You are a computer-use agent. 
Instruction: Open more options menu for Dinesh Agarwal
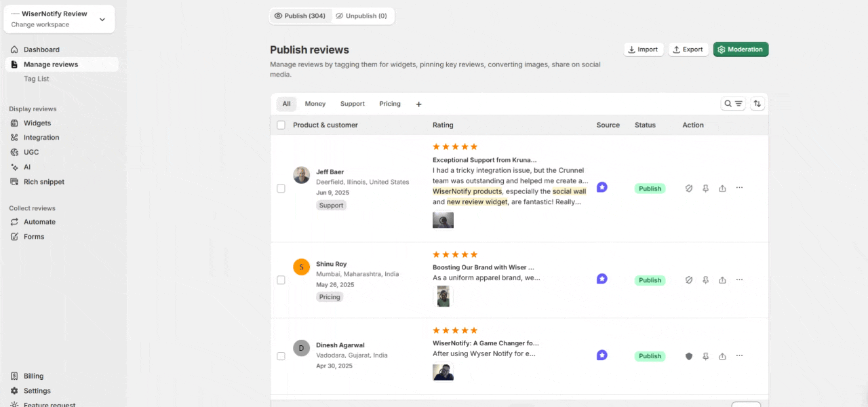click(739, 355)
